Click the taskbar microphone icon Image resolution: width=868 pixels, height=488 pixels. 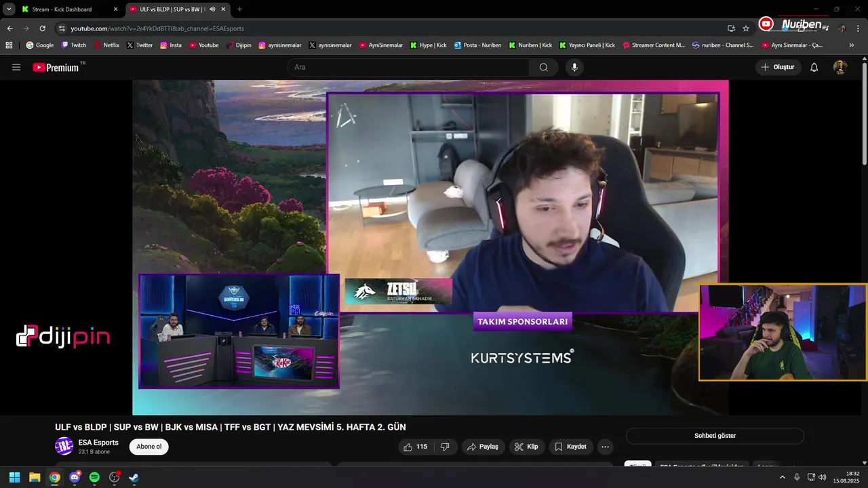click(x=797, y=477)
